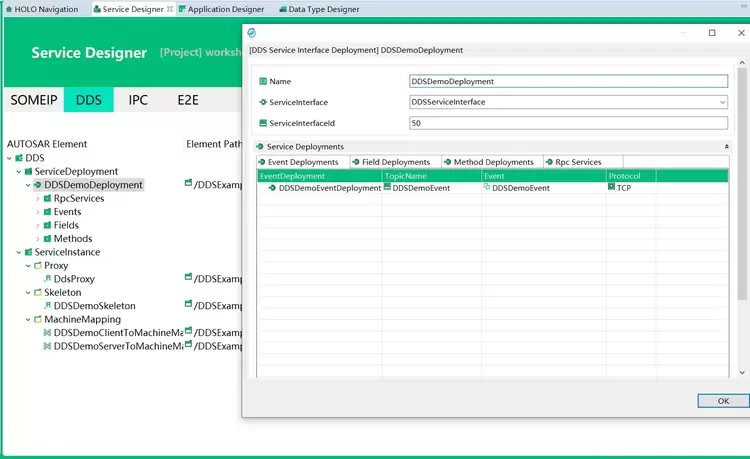The image size is (750, 459).
Task: Click the TCP protocol cell icon
Action: point(611,187)
